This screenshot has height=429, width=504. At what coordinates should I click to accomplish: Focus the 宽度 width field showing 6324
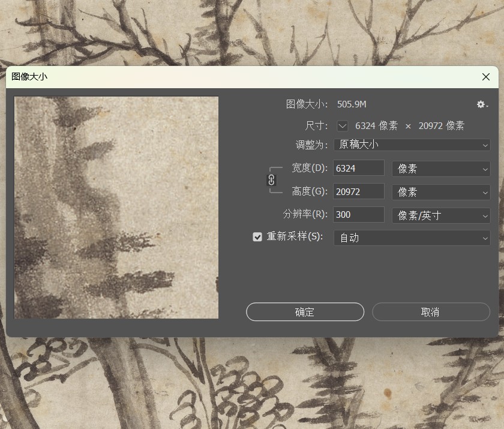coord(359,168)
